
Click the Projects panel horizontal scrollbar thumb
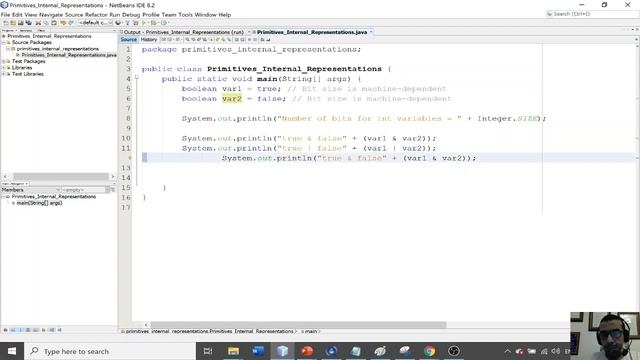61,176
